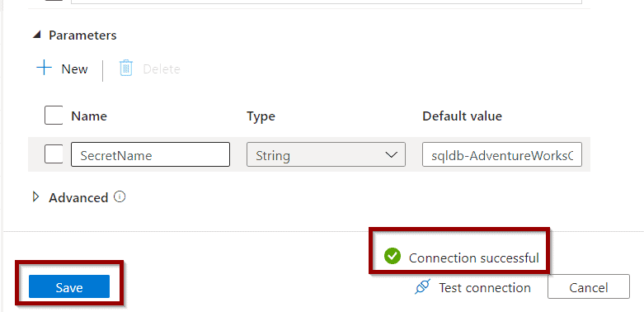Expand the Advanced section arrow
The height and width of the screenshot is (312, 644).
click(x=36, y=197)
